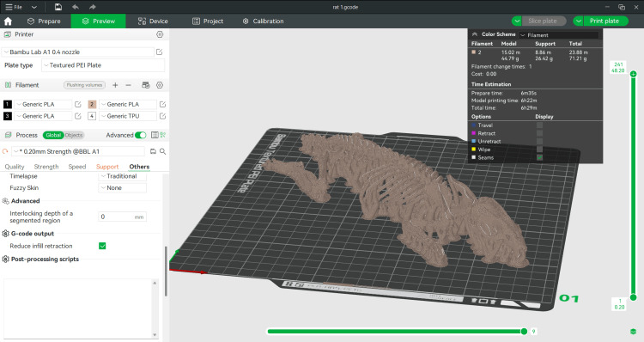Open the Fuzzy Skin dropdown

point(123,188)
